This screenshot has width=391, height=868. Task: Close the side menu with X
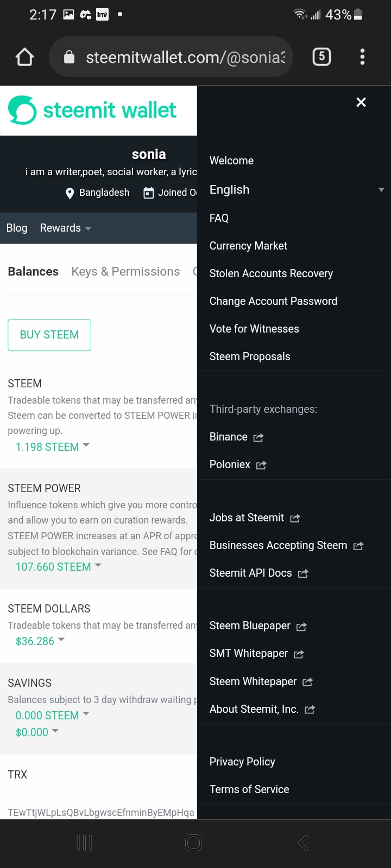pyautogui.click(x=361, y=102)
